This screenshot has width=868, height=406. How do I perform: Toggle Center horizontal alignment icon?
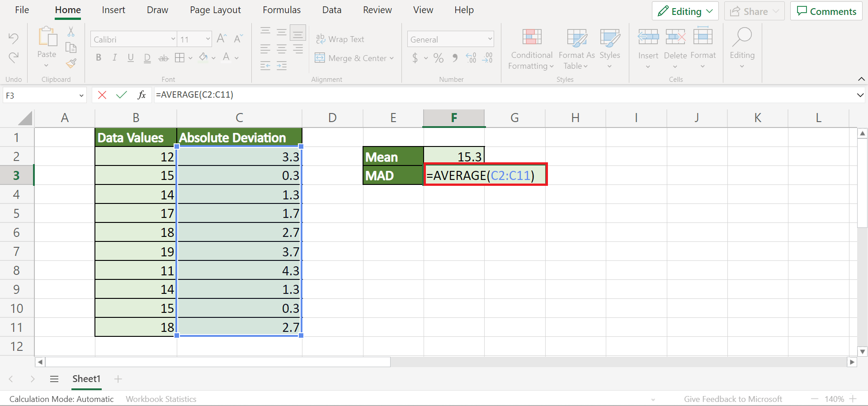pos(282,49)
